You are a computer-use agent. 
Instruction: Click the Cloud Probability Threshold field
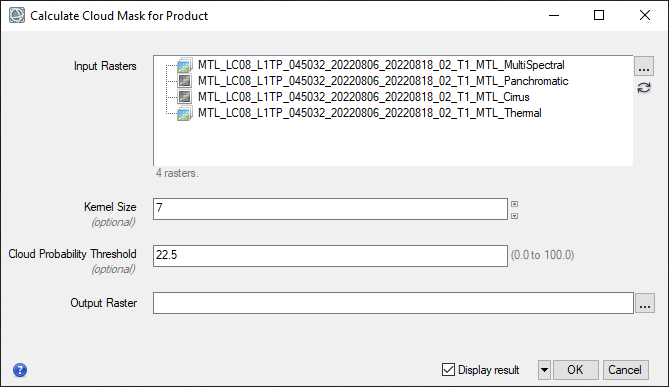[x=330, y=256]
